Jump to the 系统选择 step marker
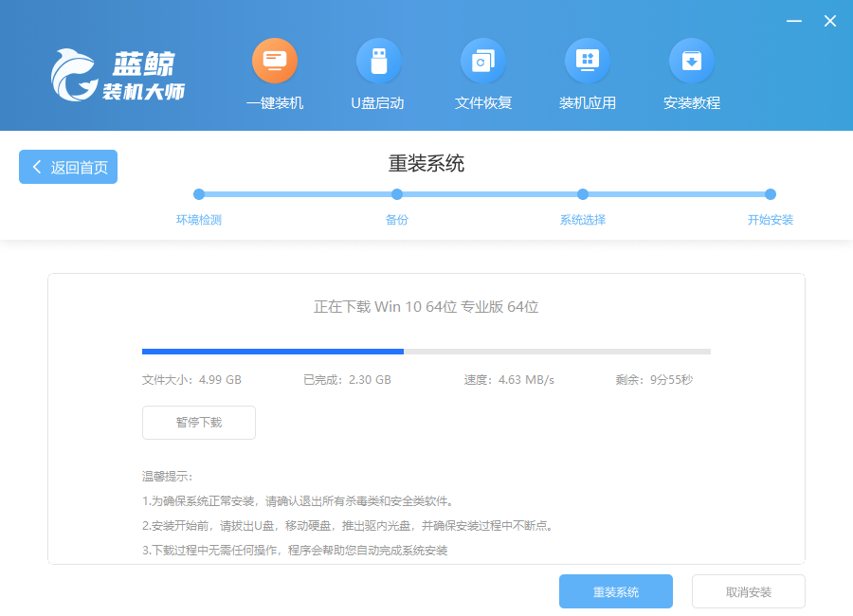This screenshot has height=616, width=853. tap(583, 194)
